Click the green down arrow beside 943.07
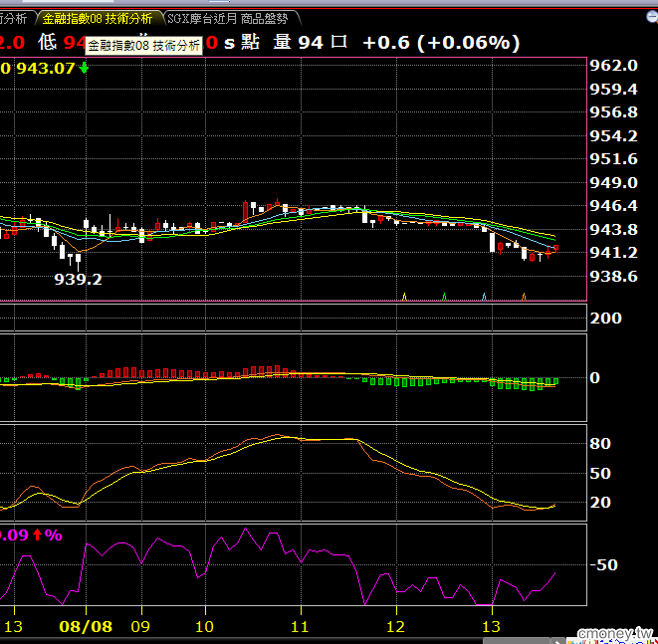Screen dimensions: 658x644 (84, 68)
